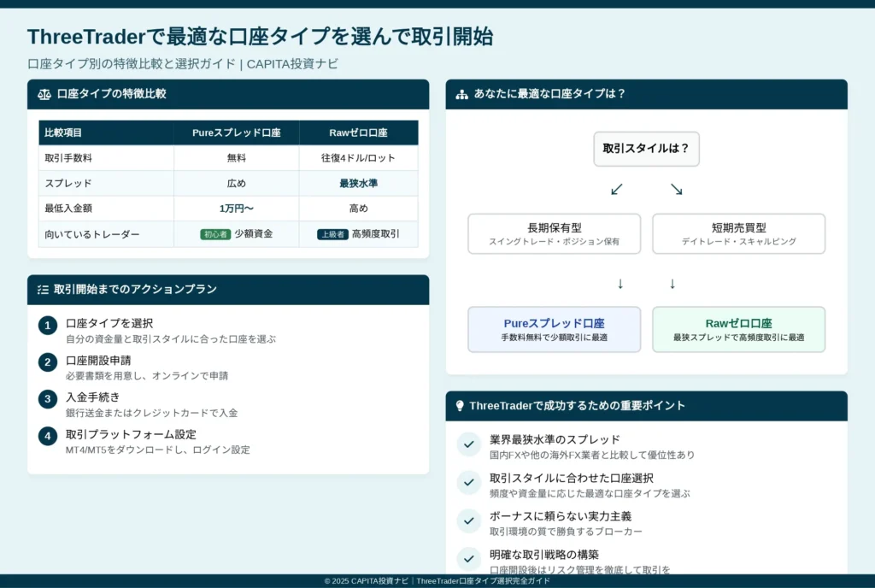Choose the 長期保有型 flowchart box

coord(554,234)
